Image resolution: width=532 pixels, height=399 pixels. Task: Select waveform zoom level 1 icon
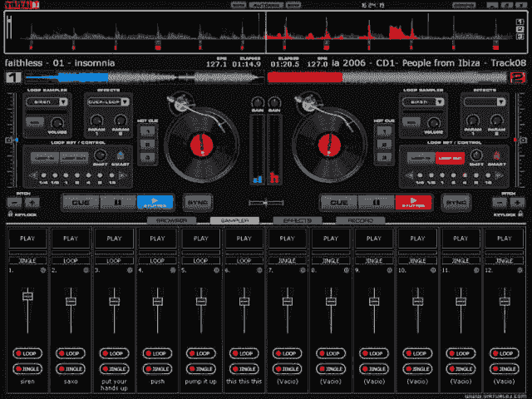coord(520,22)
